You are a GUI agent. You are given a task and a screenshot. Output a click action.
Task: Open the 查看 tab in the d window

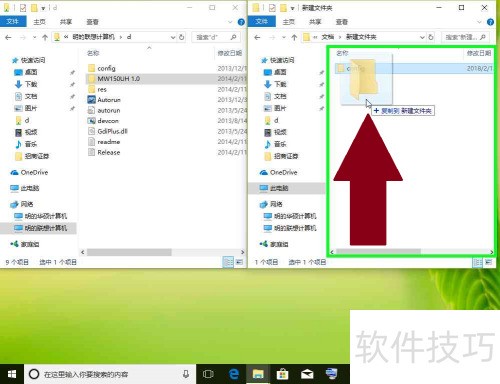coord(92,22)
